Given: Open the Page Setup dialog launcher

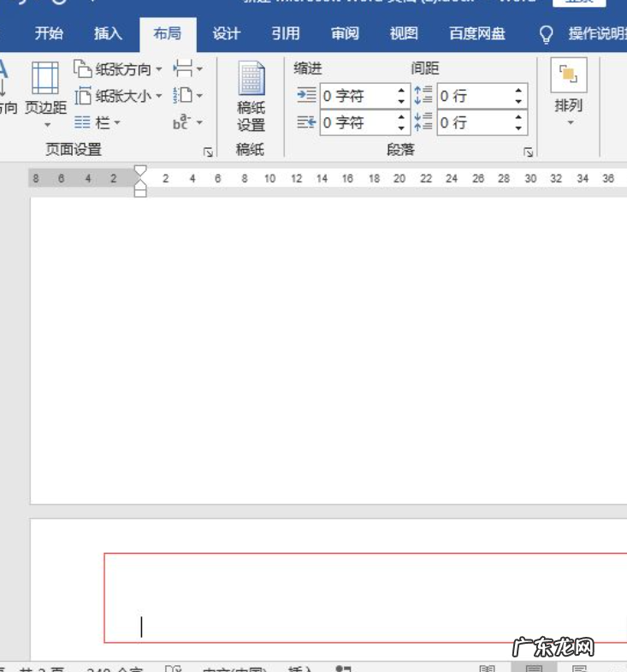Looking at the screenshot, I should tap(207, 152).
